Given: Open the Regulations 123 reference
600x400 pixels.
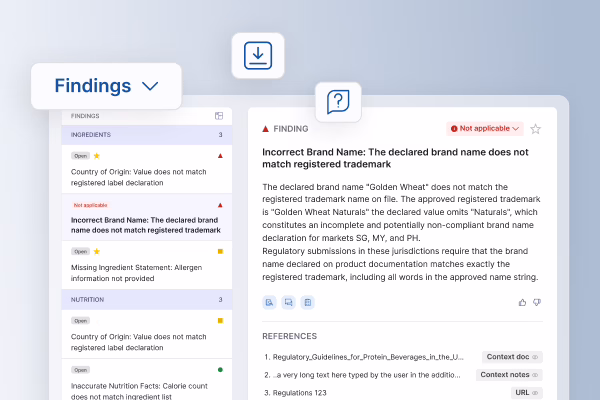Looking at the screenshot, I should pyautogui.click(x=300, y=393).
